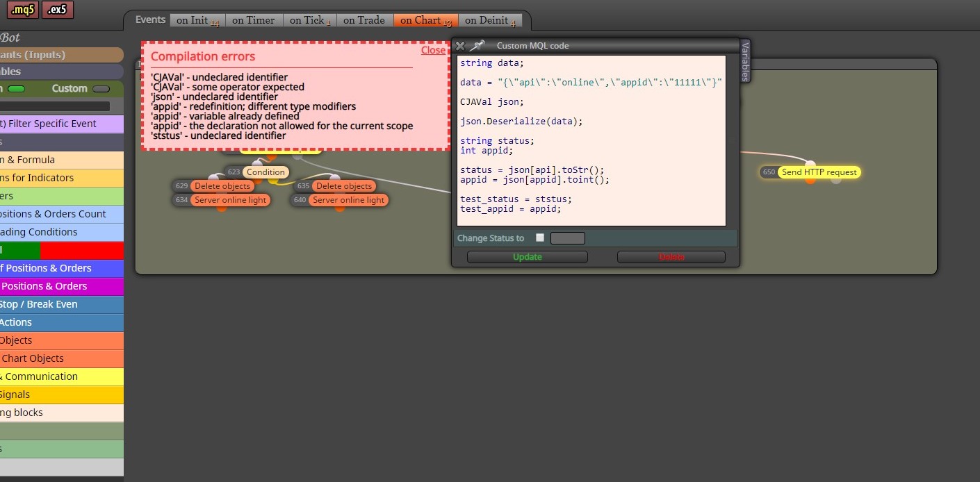Click the Server online light block 640
The width and height of the screenshot is (980, 482).
click(x=348, y=200)
